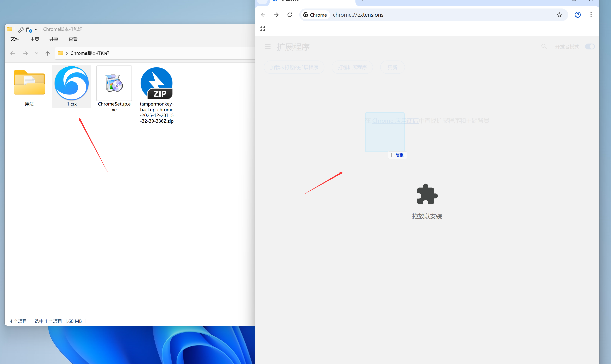Reload the chrome://extensions page
This screenshot has width=611, height=364.
[x=290, y=15]
